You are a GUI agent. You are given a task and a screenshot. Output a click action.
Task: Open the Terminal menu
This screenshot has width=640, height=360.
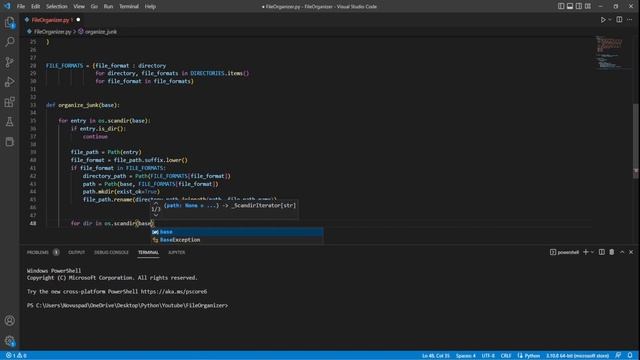point(129,7)
